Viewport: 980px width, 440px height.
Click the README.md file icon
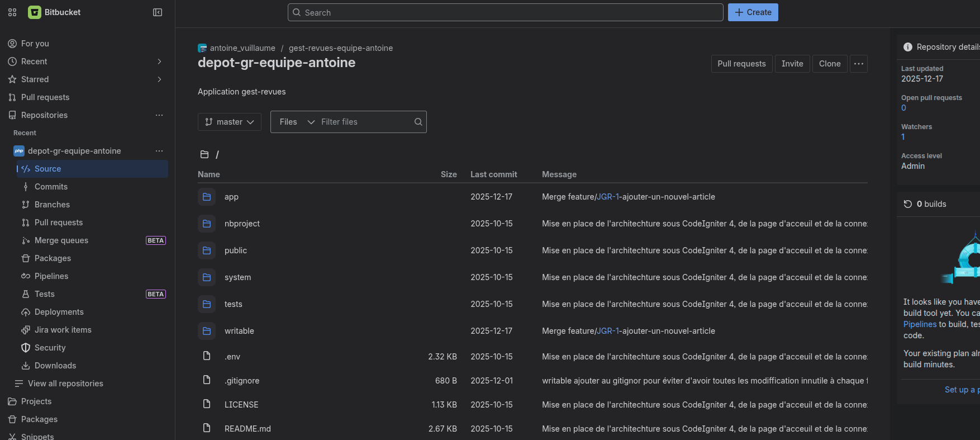(207, 428)
